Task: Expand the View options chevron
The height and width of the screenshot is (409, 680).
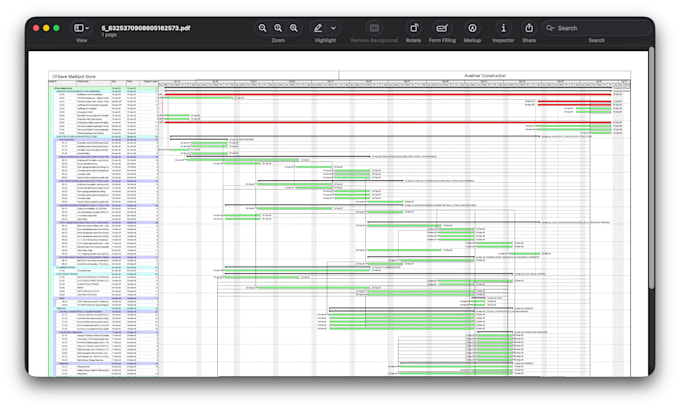Action: click(87, 28)
